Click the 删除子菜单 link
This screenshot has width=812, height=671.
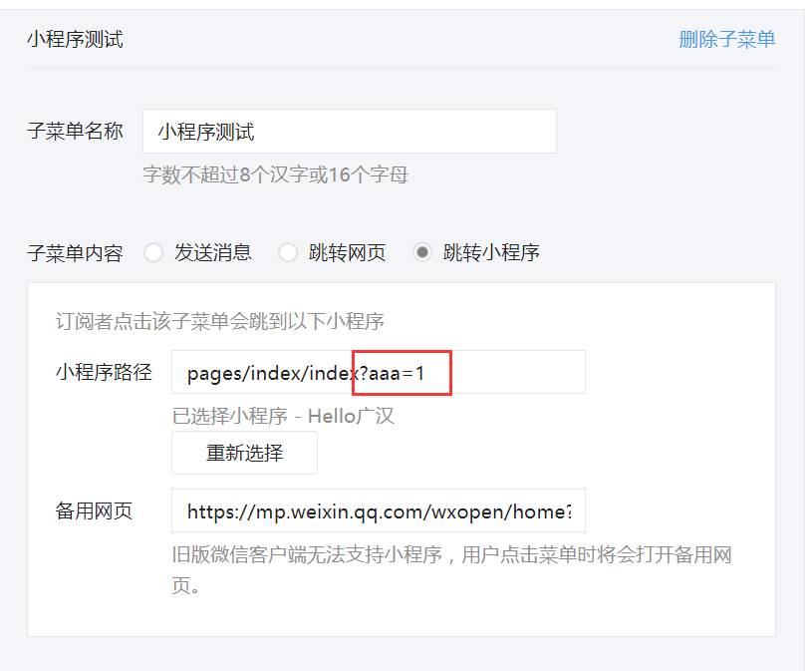(726, 39)
